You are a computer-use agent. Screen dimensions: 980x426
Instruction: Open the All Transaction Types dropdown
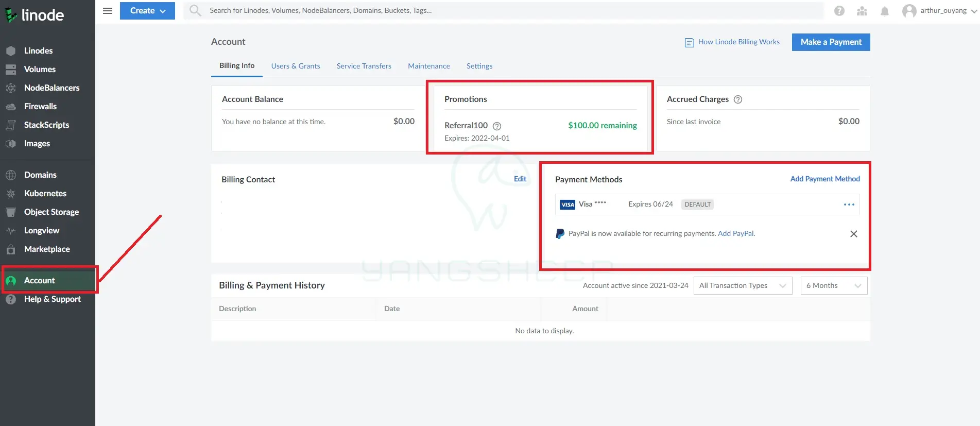coord(743,285)
